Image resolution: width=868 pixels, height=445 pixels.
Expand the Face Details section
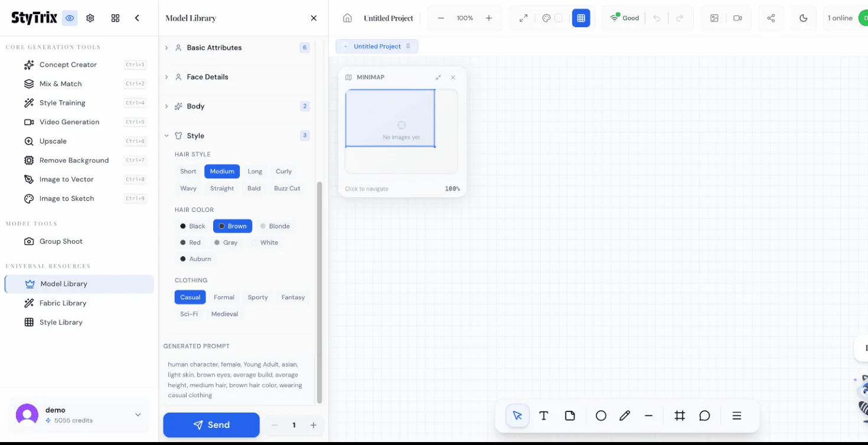click(207, 77)
